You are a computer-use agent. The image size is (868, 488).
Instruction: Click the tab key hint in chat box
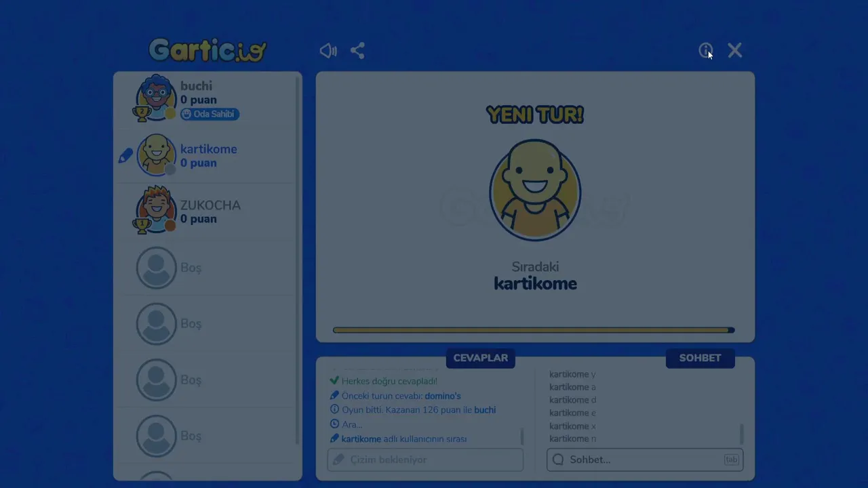tap(731, 460)
